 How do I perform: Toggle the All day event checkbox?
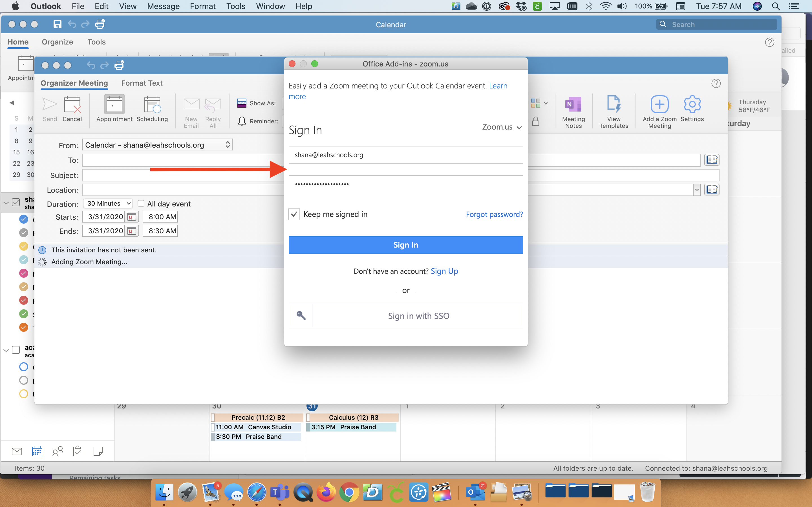[140, 203]
